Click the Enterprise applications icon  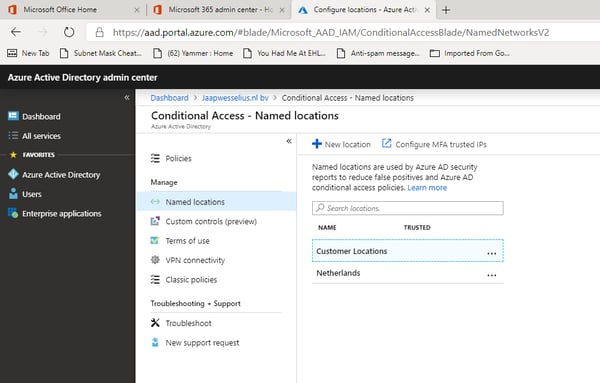point(13,213)
